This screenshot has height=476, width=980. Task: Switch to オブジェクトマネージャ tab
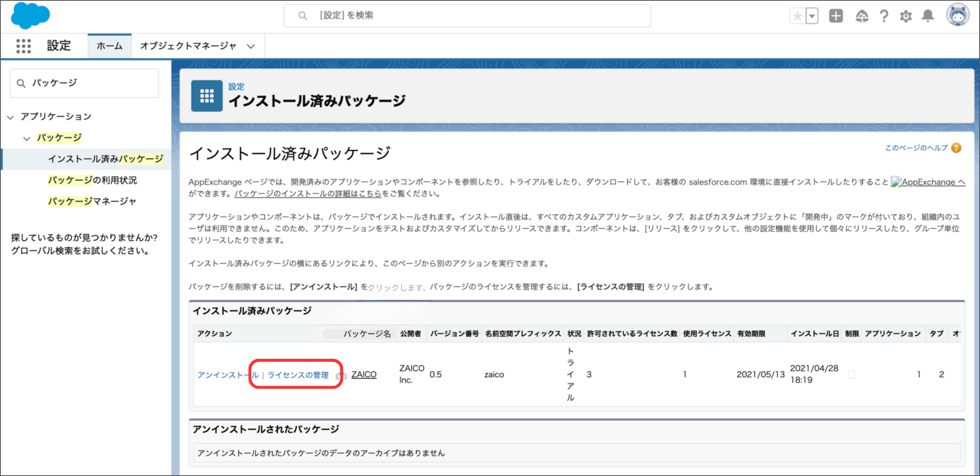[x=187, y=46]
